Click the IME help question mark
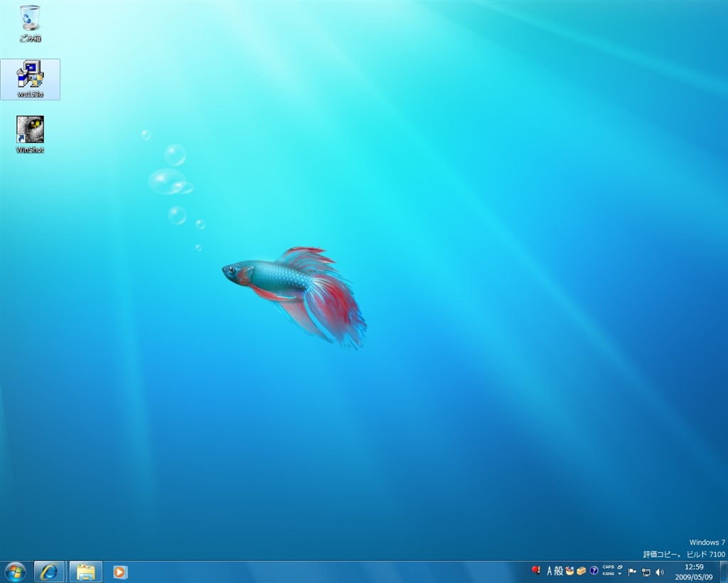The image size is (728, 583). (x=594, y=571)
